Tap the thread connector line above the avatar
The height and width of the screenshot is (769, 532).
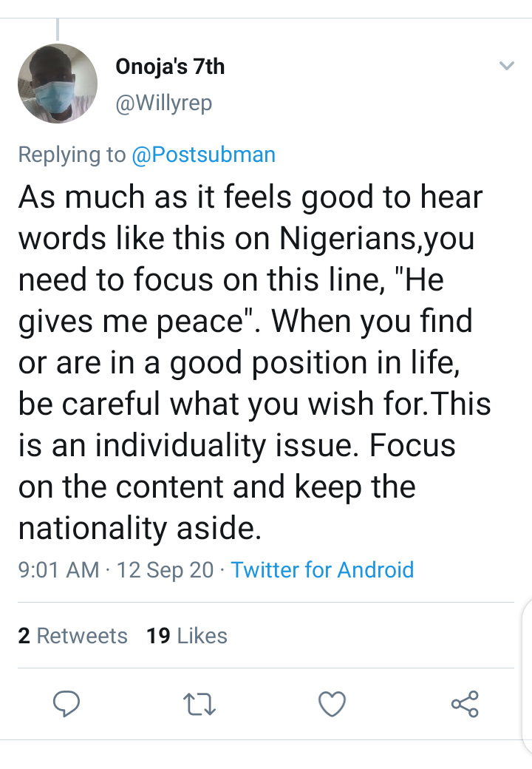[58, 28]
